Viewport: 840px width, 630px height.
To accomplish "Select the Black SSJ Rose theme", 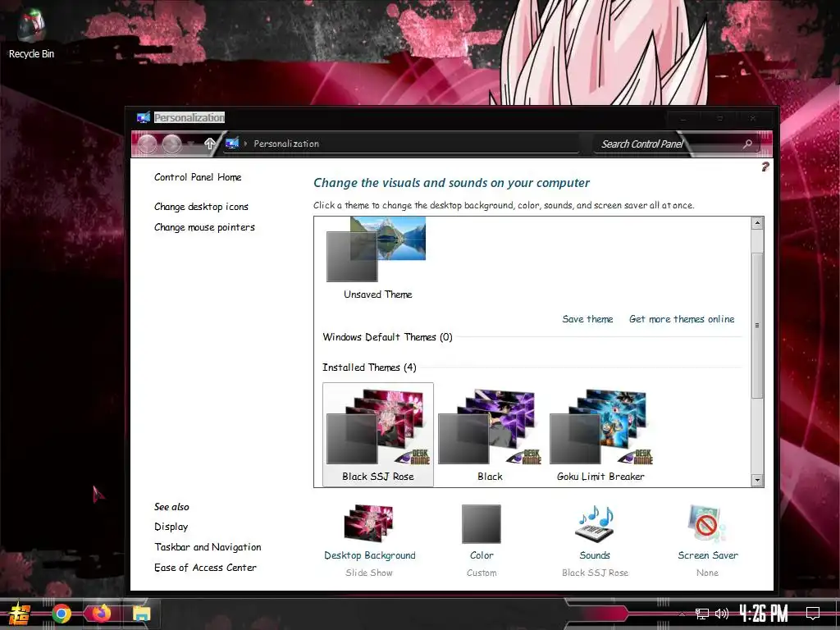I will pyautogui.click(x=377, y=435).
